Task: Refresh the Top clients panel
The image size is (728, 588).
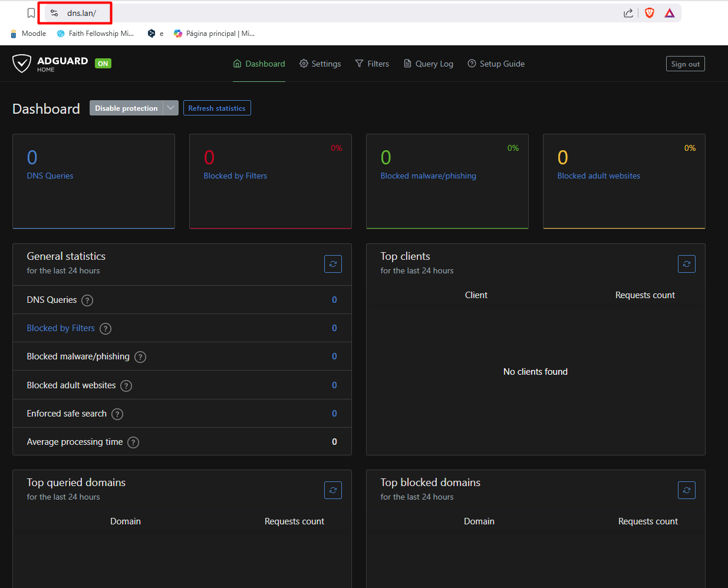Action: (x=687, y=264)
